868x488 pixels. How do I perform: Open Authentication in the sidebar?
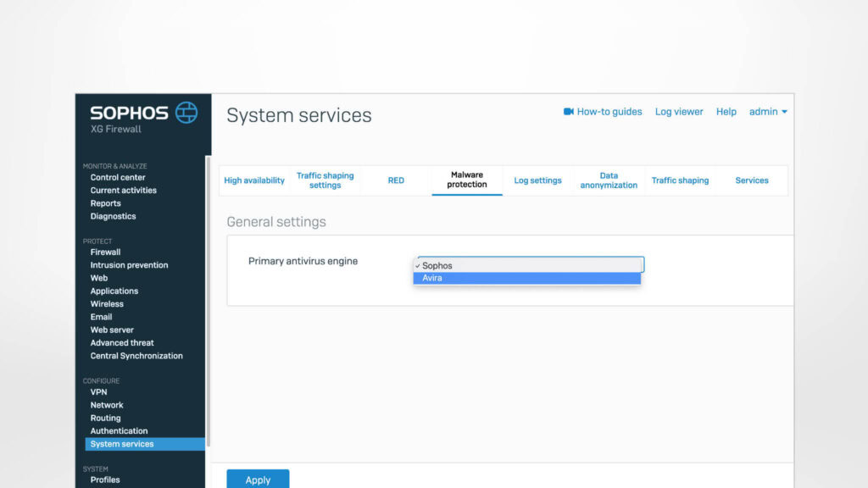click(x=119, y=431)
